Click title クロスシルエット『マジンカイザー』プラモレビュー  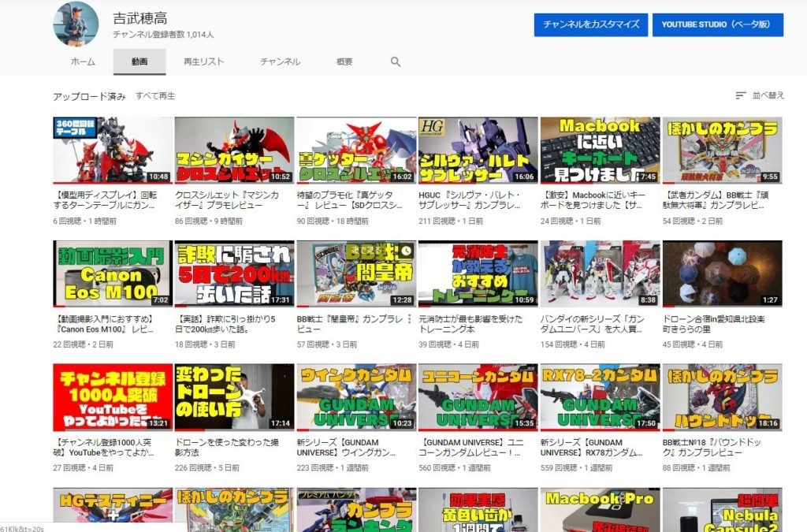click(227, 200)
